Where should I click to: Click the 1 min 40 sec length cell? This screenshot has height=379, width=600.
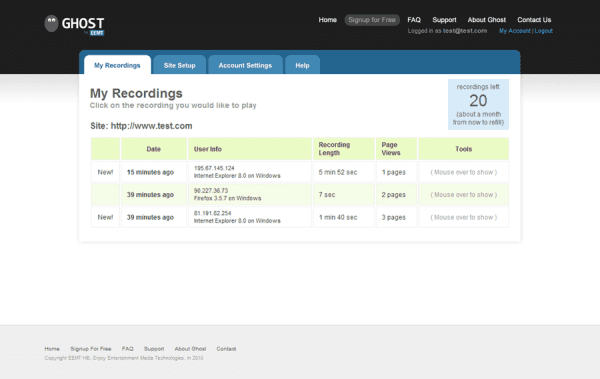344,217
